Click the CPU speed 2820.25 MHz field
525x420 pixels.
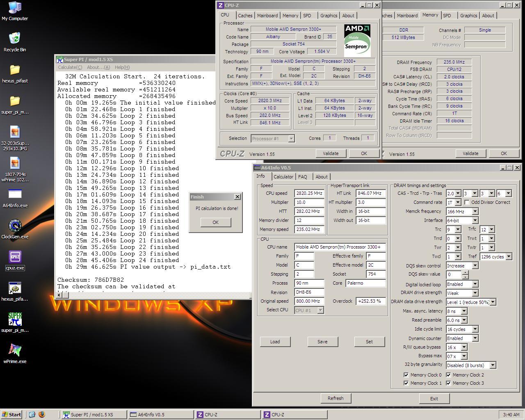pyautogui.click(x=309, y=193)
